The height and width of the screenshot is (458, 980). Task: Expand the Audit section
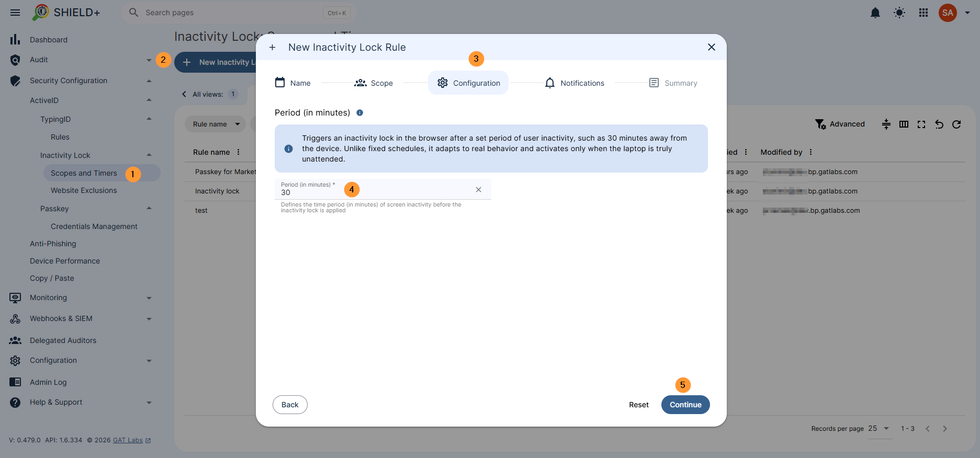click(149, 60)
